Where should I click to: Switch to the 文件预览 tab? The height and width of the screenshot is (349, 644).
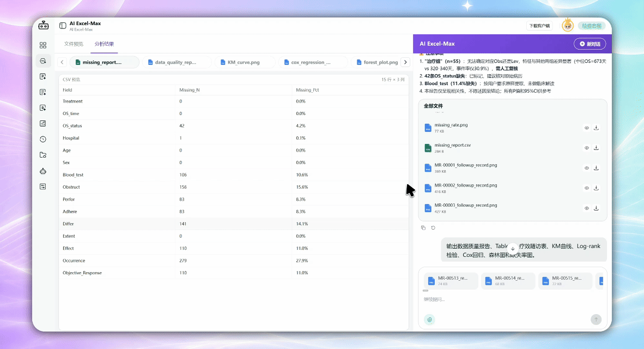pyautogui.click(x=74, y=44)
